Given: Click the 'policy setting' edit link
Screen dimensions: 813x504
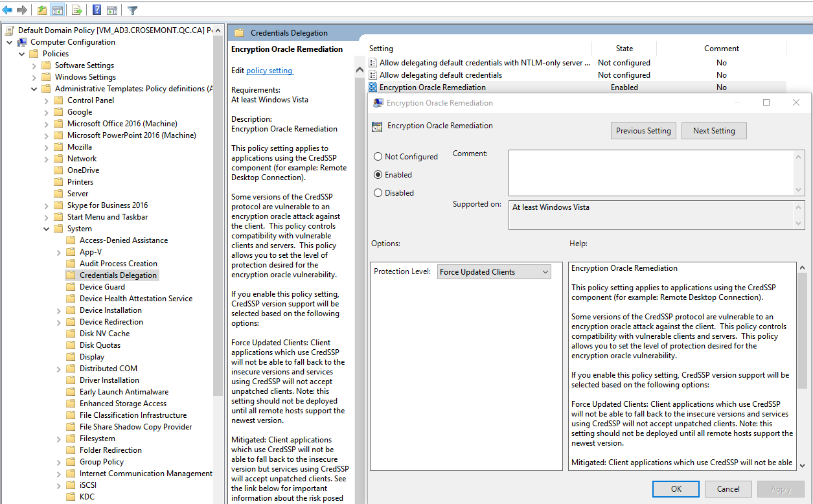Looking at the screenshot, I should tap(269, 71).
